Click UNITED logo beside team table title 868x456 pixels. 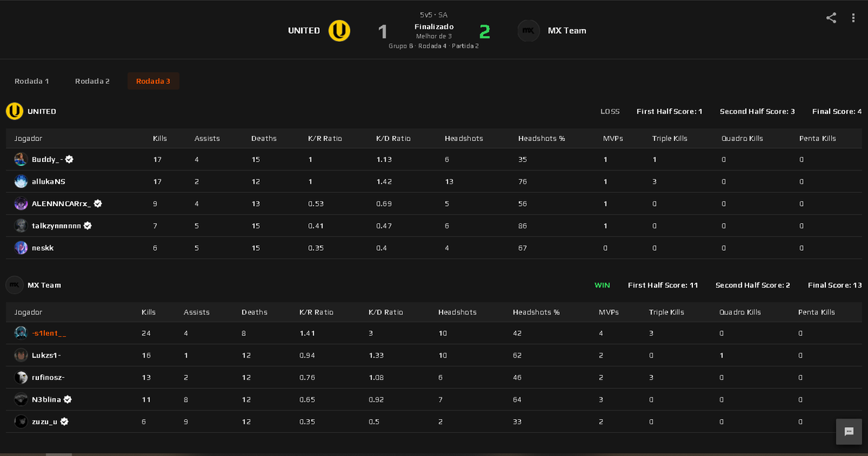[x=14, y=111]
